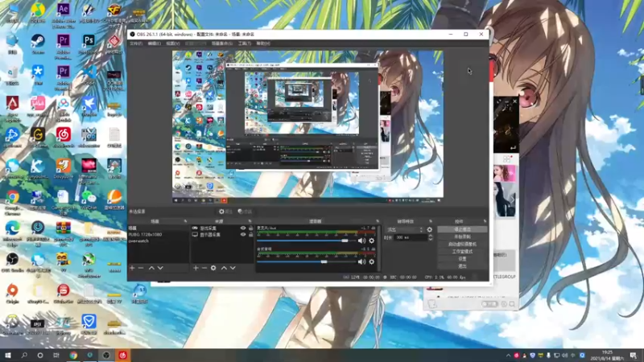Move the selected scene up
Screen dimensions: 644x362
[151, 268]
